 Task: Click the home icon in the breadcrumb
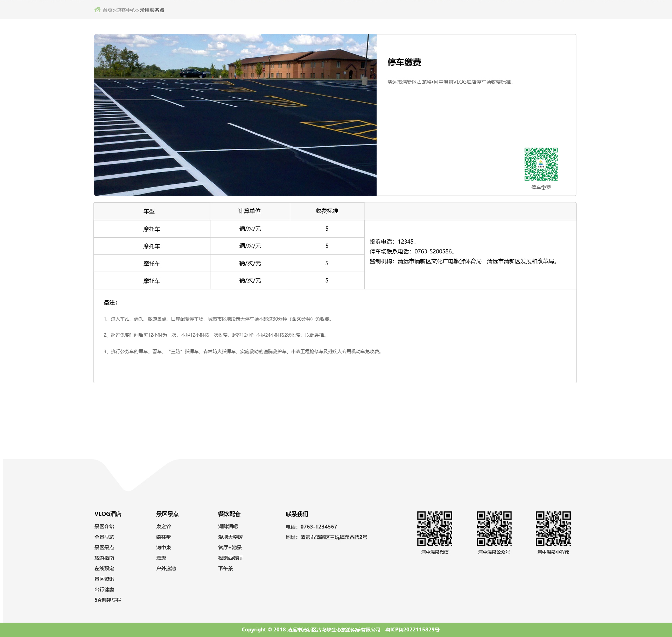(97, 10)
